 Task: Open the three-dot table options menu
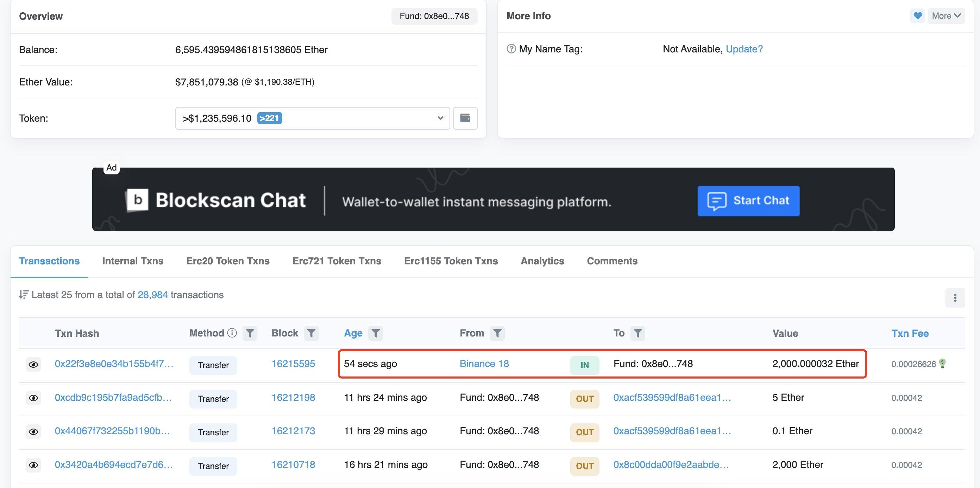[x=955, y=297]
